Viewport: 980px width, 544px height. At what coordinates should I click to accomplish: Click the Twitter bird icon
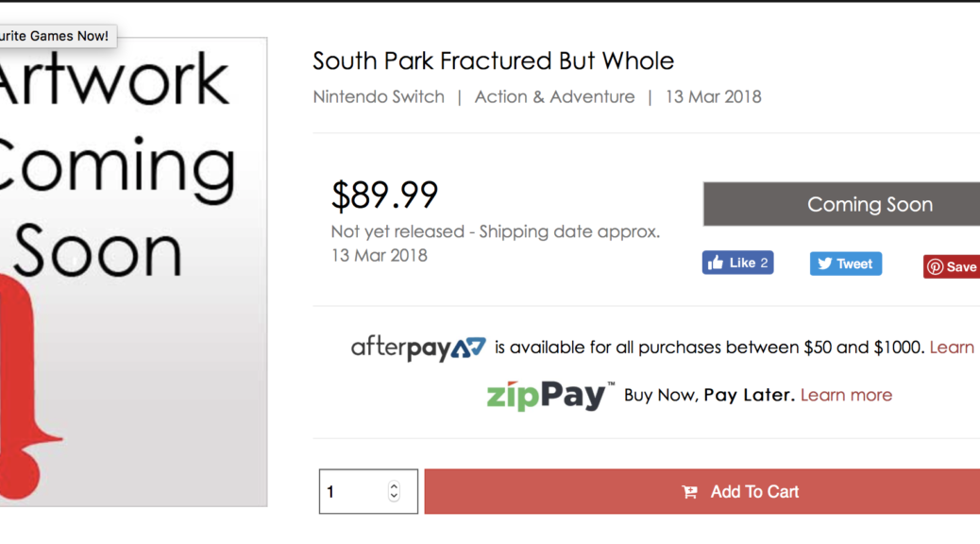pyautogui.click(x=825, y=263)
